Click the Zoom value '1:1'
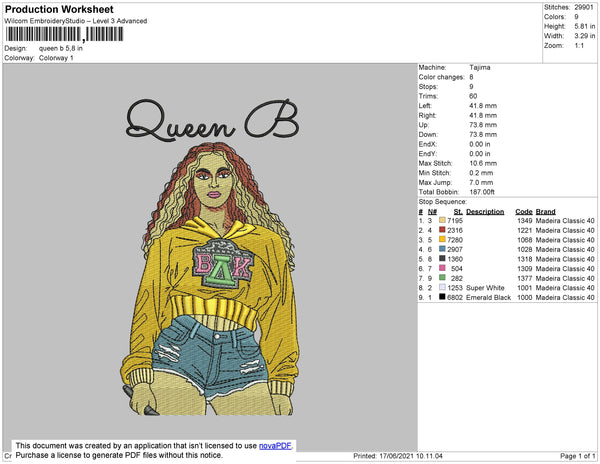600x464 pixels. (579, 46)
